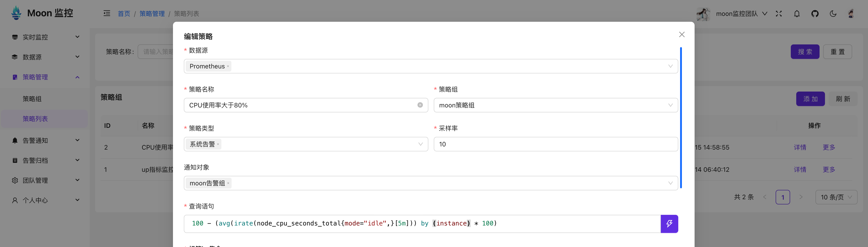Click the 操作 column header
The image size is (868, 247).
coord(814,126)
